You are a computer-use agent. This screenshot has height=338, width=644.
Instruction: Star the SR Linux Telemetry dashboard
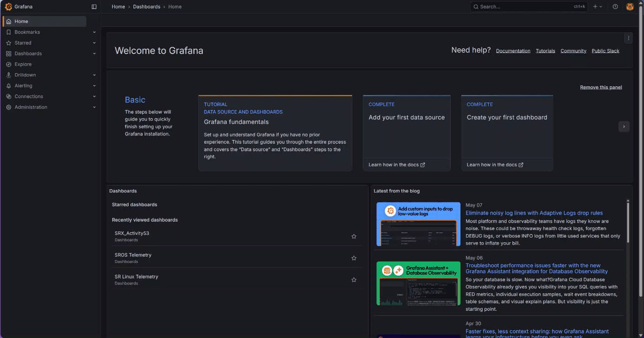(354, 280)
